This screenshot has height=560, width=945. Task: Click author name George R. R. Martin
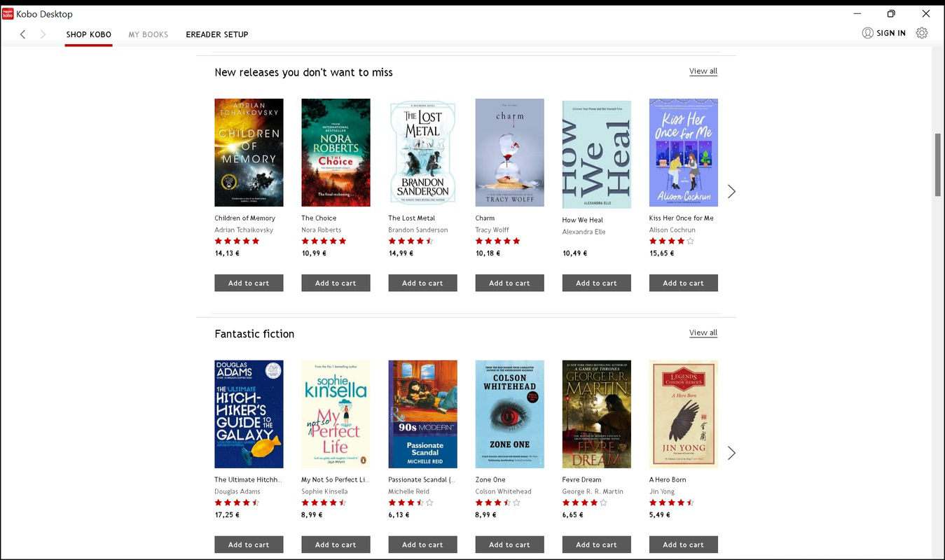point(593,491)
